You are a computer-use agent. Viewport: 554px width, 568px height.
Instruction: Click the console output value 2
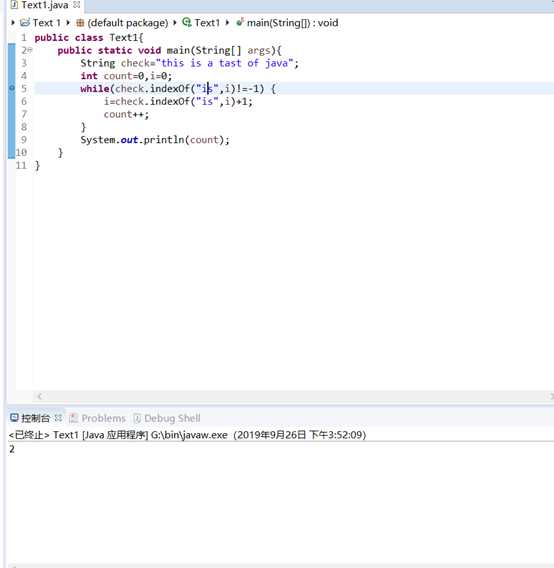[x=12, y=449]
